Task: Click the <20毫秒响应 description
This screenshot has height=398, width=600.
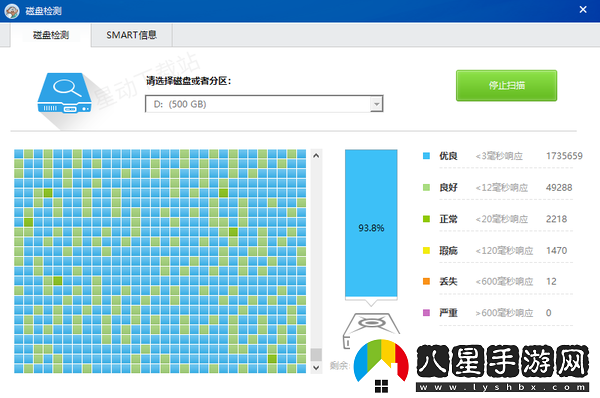Action: (502, 219)
